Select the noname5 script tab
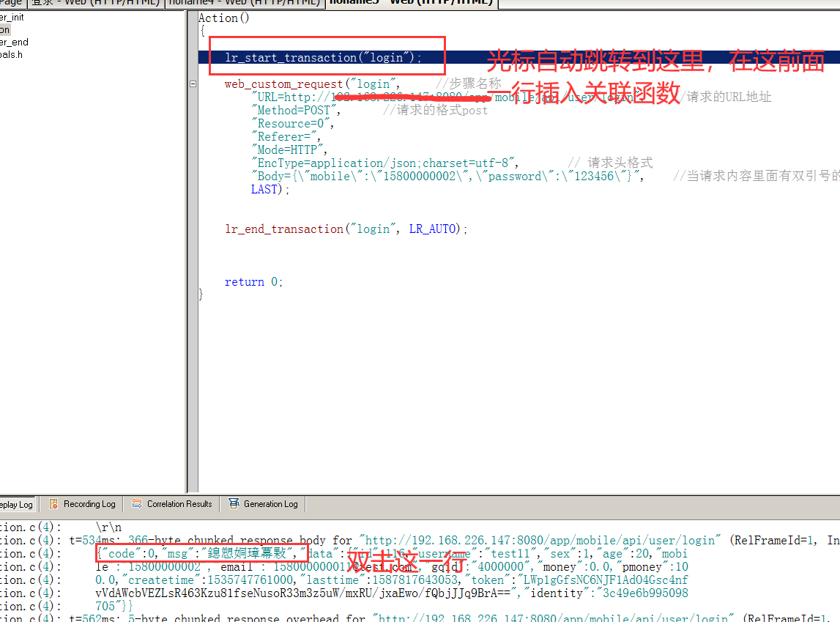The image size is (840, 622). click(x=410, y=3)
